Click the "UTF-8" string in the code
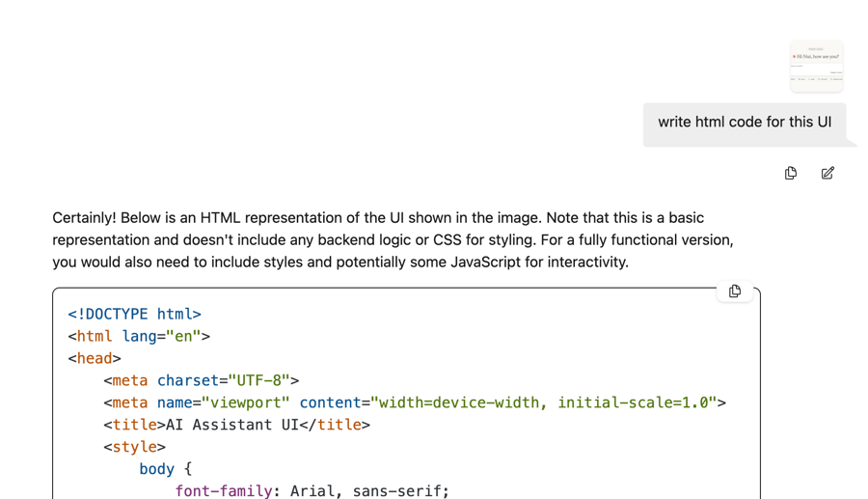This screenshot has height=499, width=868. point(258,380)
